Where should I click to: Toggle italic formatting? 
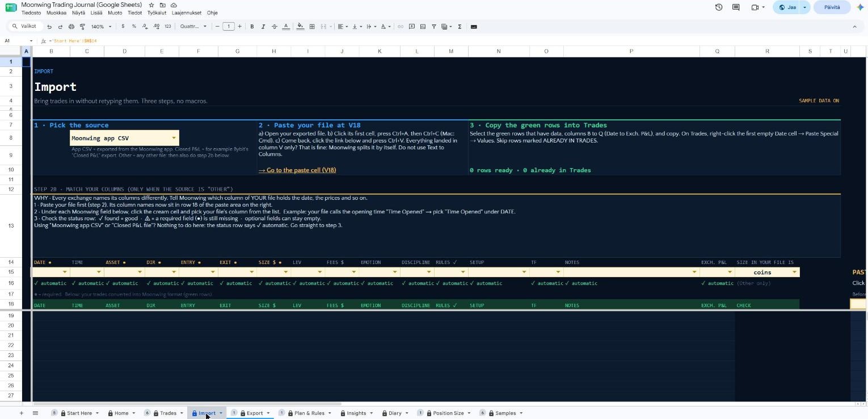(x=263, y=27)
